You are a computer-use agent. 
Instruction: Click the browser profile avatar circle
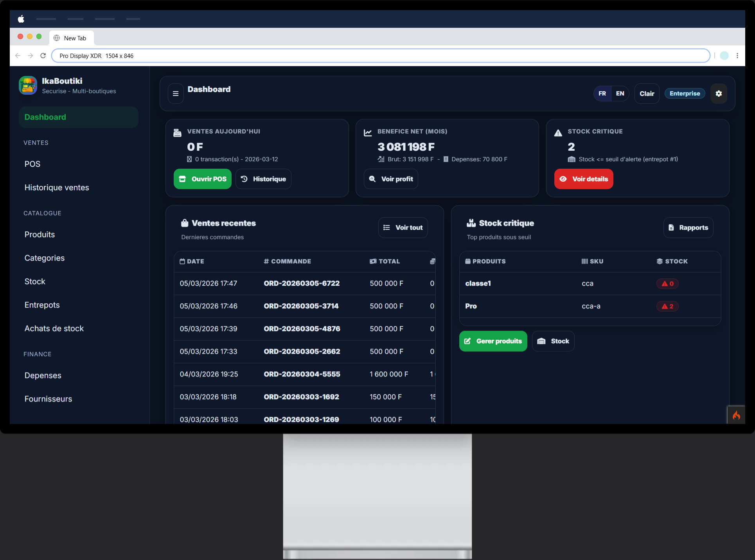(x=724, y=56)
